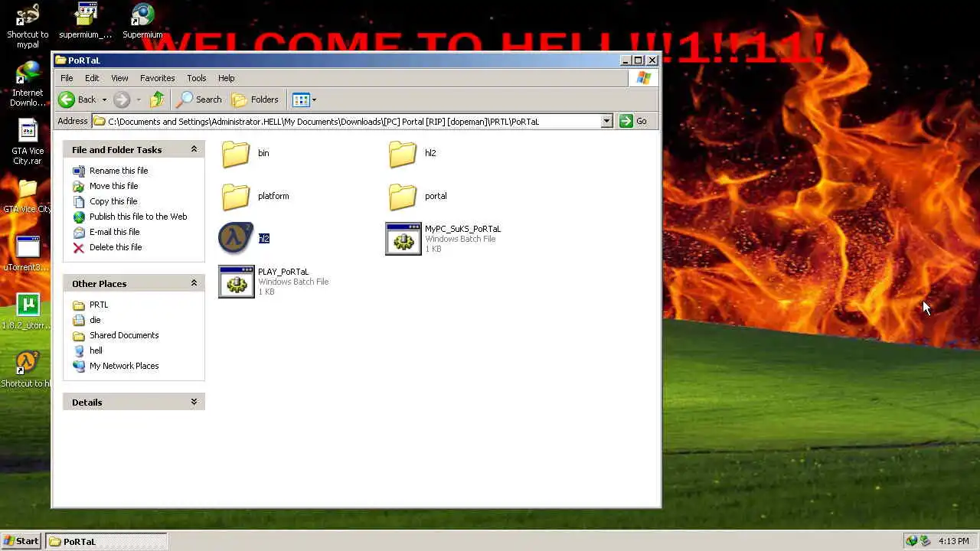Click the Forward arrow toolbar icon
The width and height of the screenshot is (980, 551).
point(122,99)
